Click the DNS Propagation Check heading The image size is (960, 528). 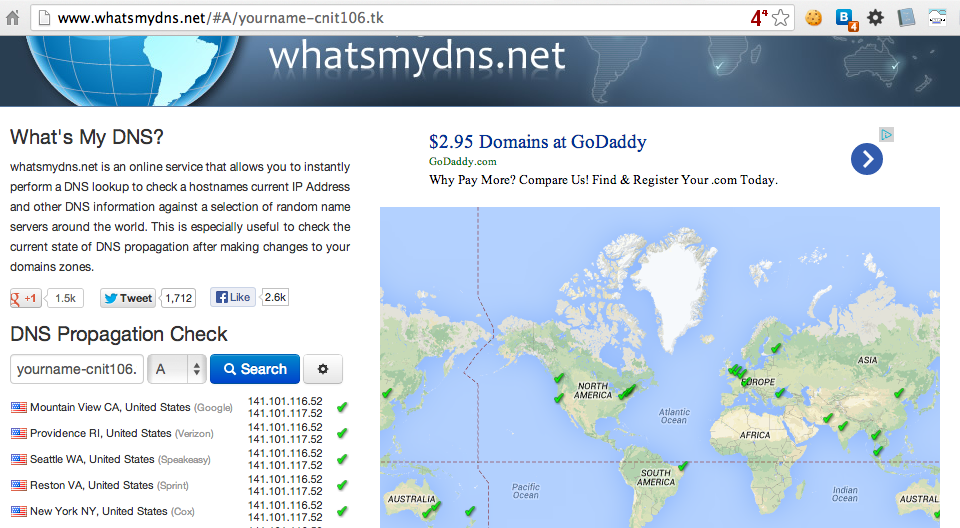(x=119, y=334)
